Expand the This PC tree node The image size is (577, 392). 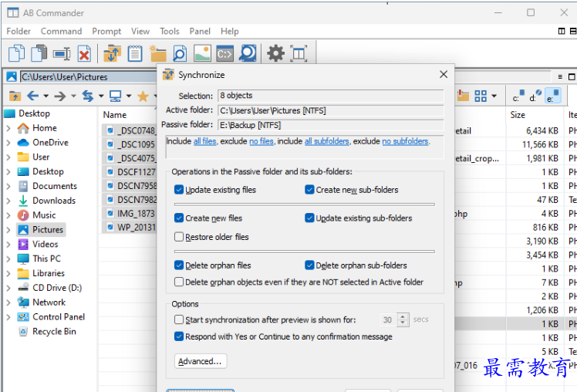point(8,259)
